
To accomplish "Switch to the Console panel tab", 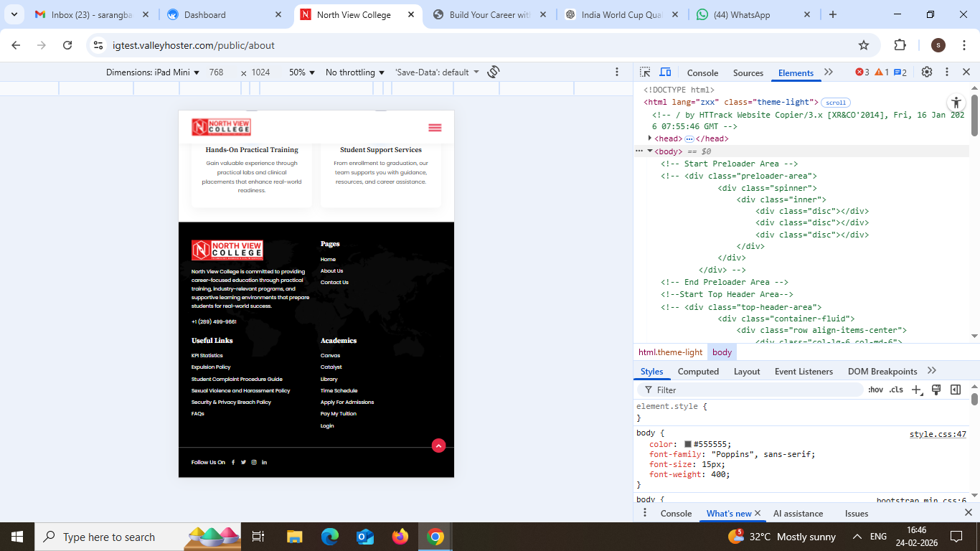I will pyautogui.click(x=702, y=73).
